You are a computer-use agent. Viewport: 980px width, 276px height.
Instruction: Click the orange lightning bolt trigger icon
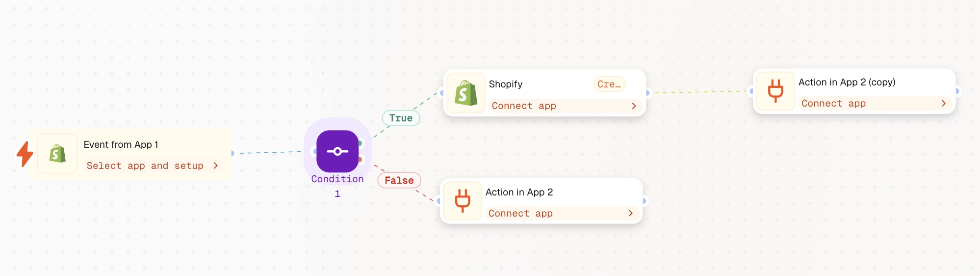25,154
